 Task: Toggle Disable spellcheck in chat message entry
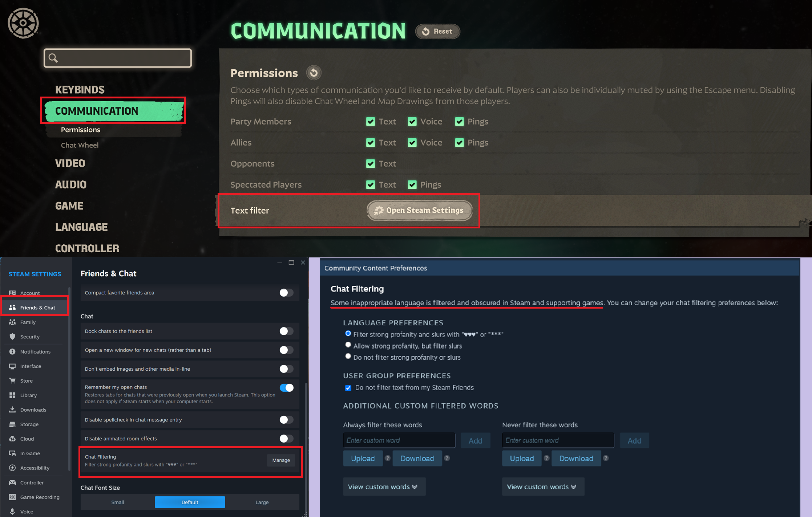pos(286,420)
